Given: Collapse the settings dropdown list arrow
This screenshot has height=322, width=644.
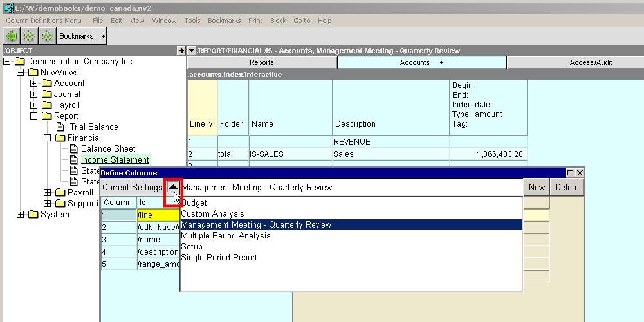Looking at the screenshot, I should point(174,187).
